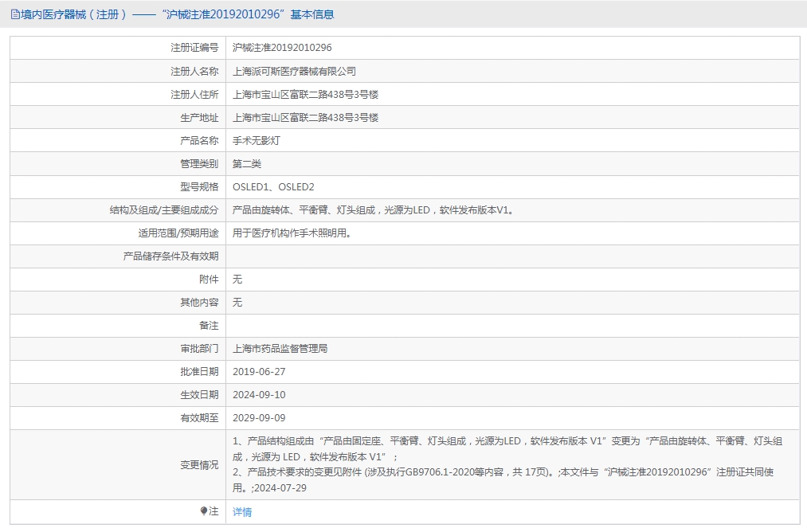Image resolution: width=807 pixels, height=532 pixels.
Task: Click the 适用范围/预期用途 label
Action: pos(178,233)
